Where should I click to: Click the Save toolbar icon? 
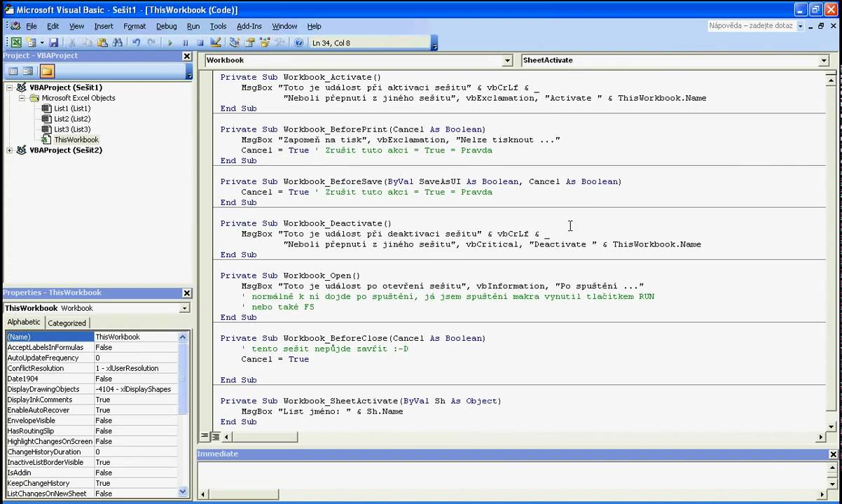click(x=53, y=43)
